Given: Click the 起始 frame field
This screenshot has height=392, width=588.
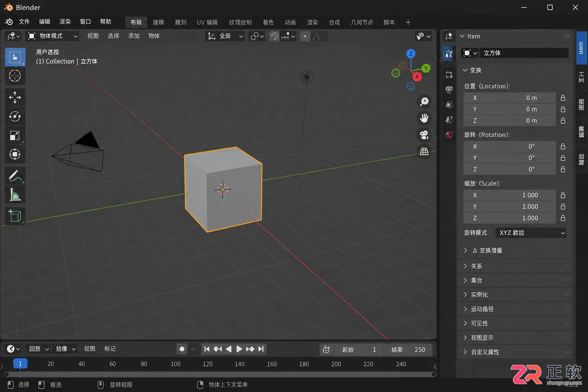Looking at the screenshot, I should 358,350.
